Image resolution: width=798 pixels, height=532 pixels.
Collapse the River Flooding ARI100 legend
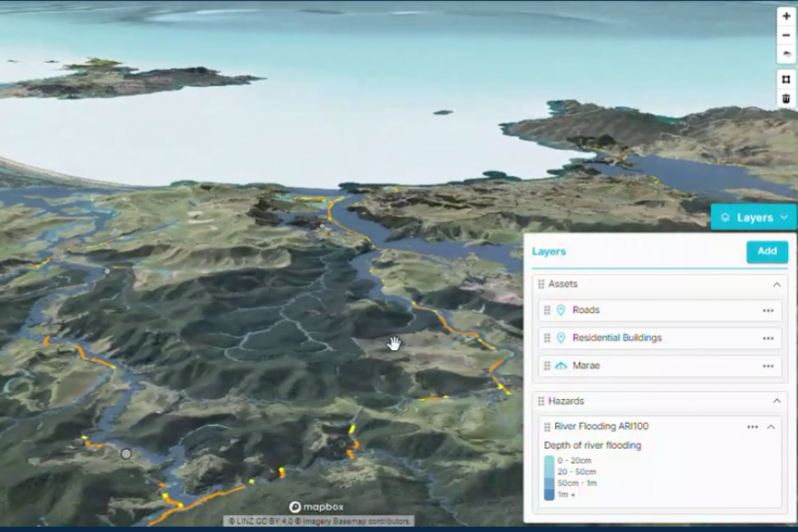[x=771, y=426]
